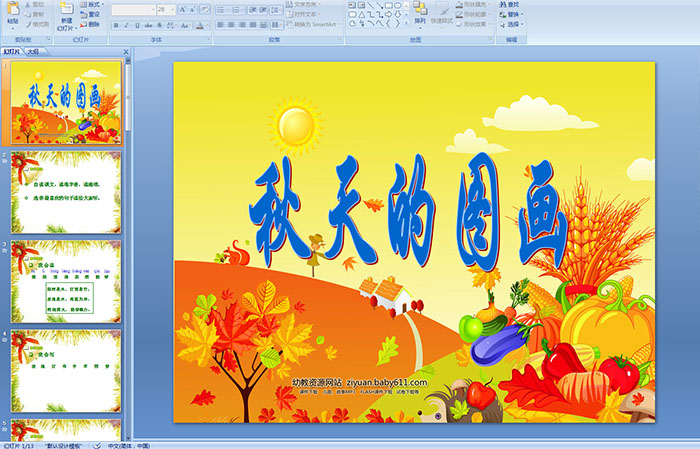Open the Shape Fill (形状填充) dropdown
This screenshot has width=700, height=449.
tap(473, 4)
